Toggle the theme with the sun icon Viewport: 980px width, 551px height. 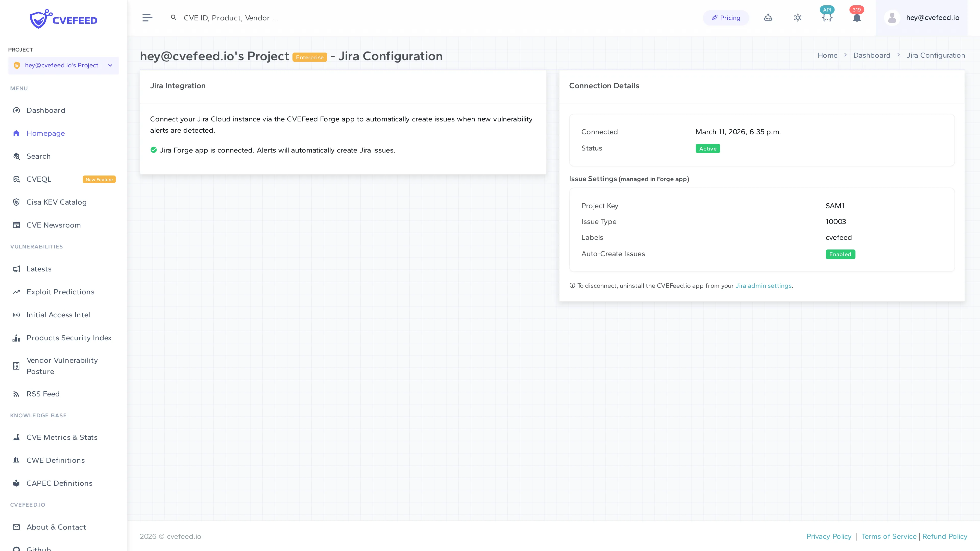(797, 18)
